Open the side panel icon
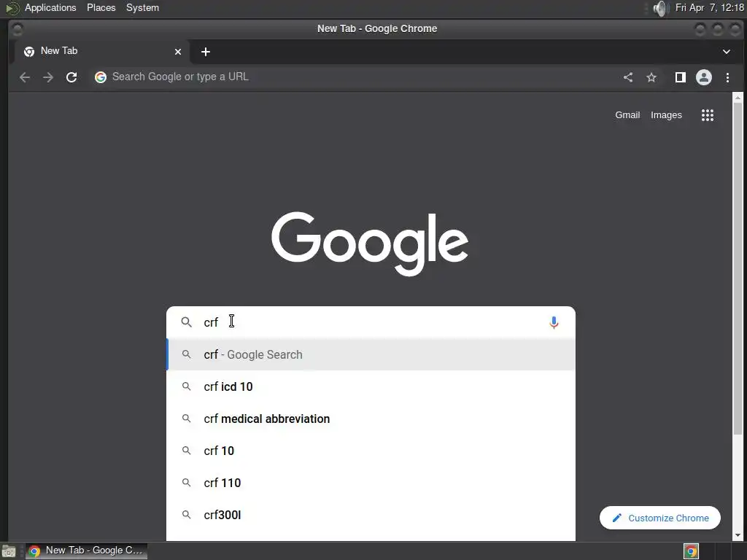This screenshot has width=747, height=560. 681,77
